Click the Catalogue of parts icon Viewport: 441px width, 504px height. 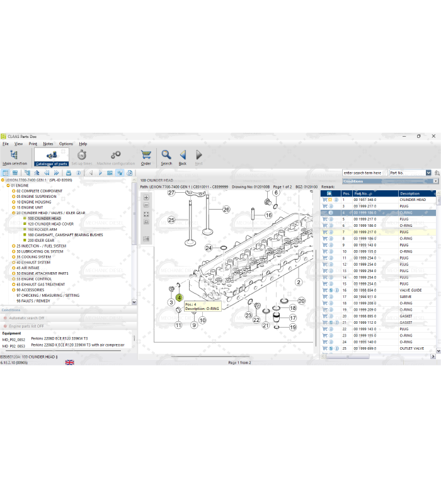[51, 154]
